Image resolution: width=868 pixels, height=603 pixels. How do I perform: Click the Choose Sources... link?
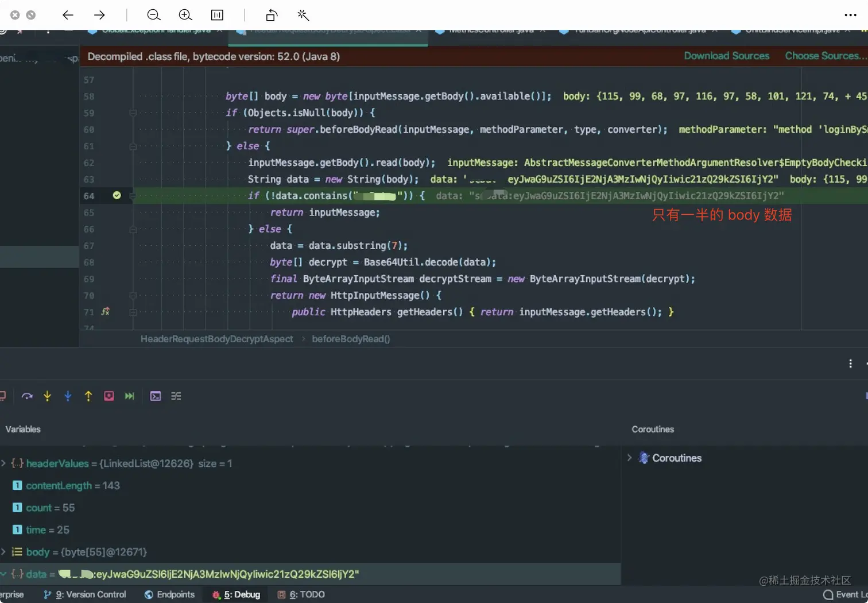(824, 56)
